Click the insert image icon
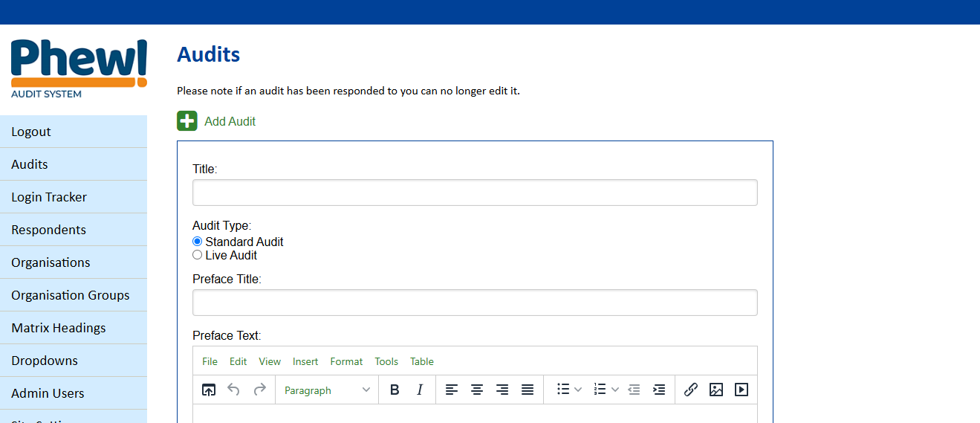The width and height of the screenshot is (980, 423). pos(715,390)
